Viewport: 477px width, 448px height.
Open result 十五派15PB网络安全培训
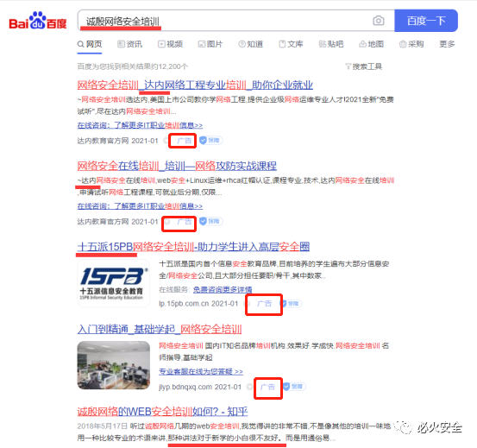(x=193, y=247)
